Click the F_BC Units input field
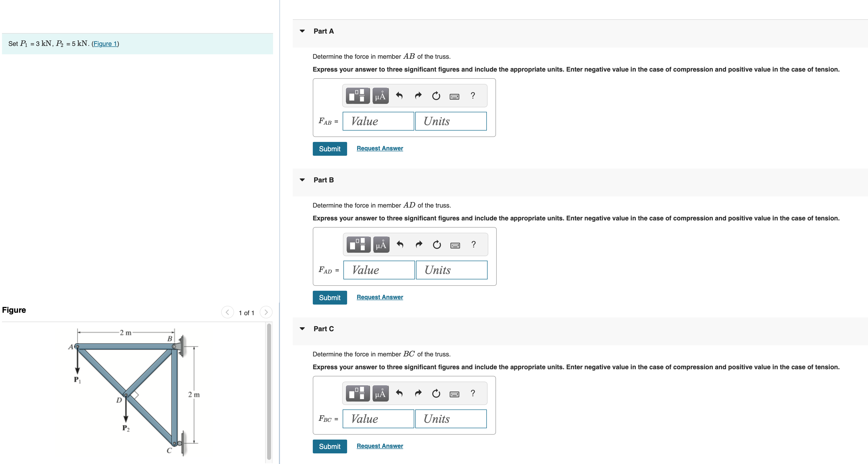The height and width of the screenshot is (464, 868). [451, 419]
